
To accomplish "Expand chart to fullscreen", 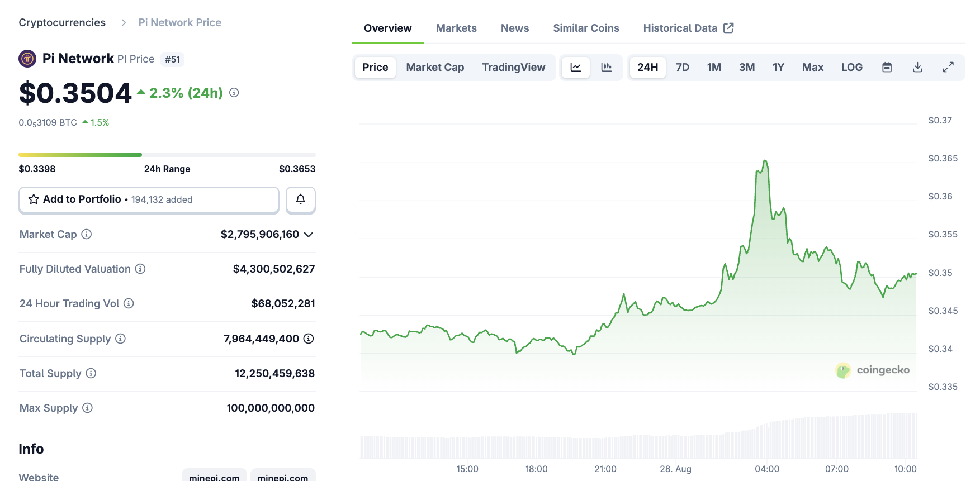I will (x=948, y=68).
